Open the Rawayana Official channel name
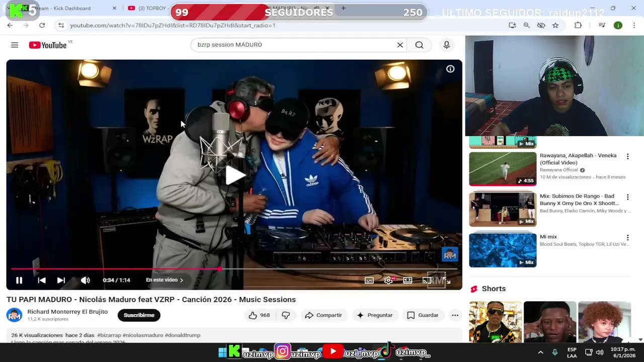Viewport: 644px width, 362px height. (559, 170)
